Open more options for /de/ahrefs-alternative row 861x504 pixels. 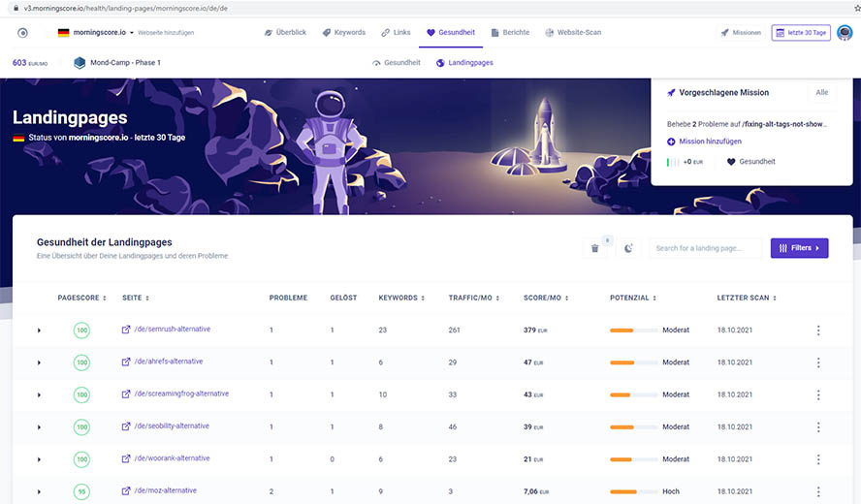click(818, 362)
